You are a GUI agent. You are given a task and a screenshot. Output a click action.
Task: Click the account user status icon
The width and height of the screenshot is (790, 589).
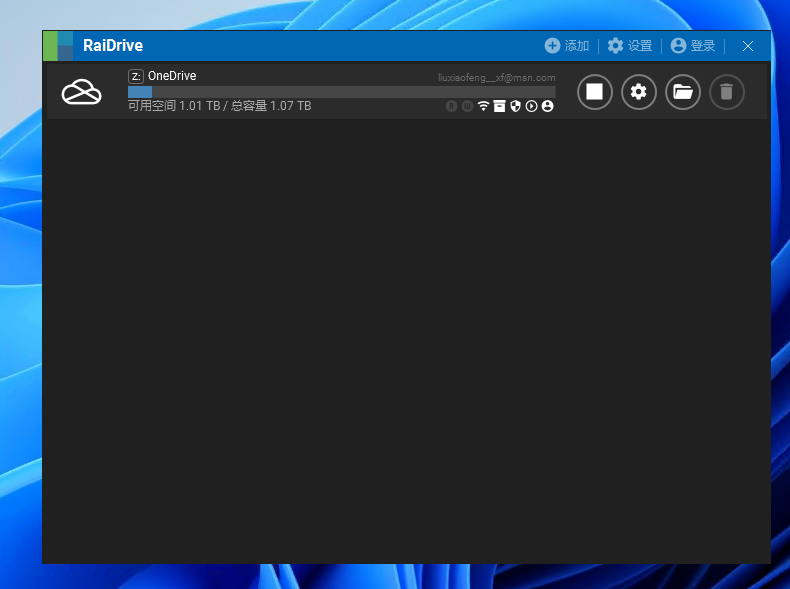point(547,106)
